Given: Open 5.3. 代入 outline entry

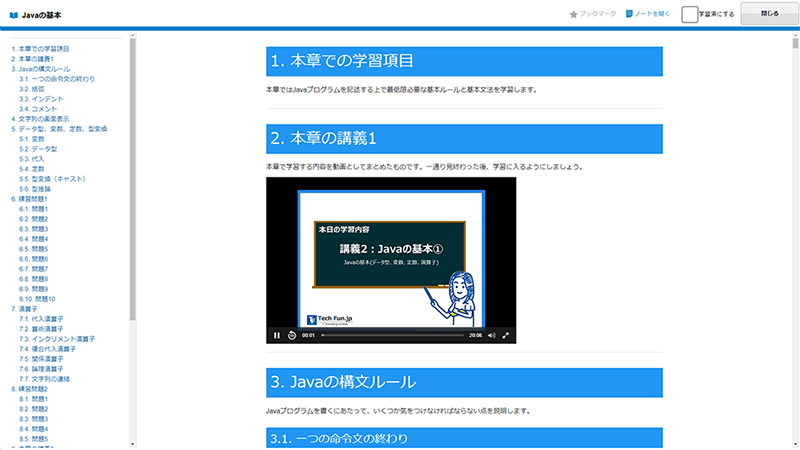Looking at the screenshot, I should pos(32,159).
